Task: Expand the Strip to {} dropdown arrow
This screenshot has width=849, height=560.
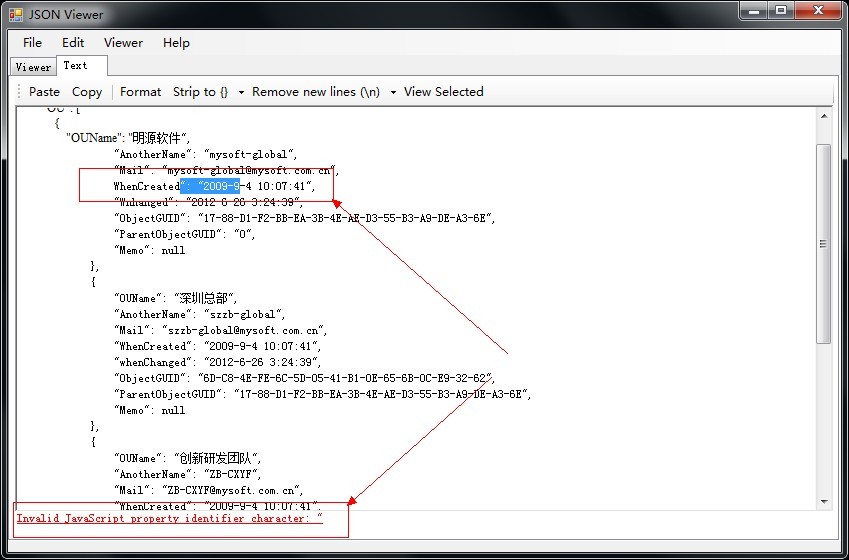Action: tap(241, 92)
